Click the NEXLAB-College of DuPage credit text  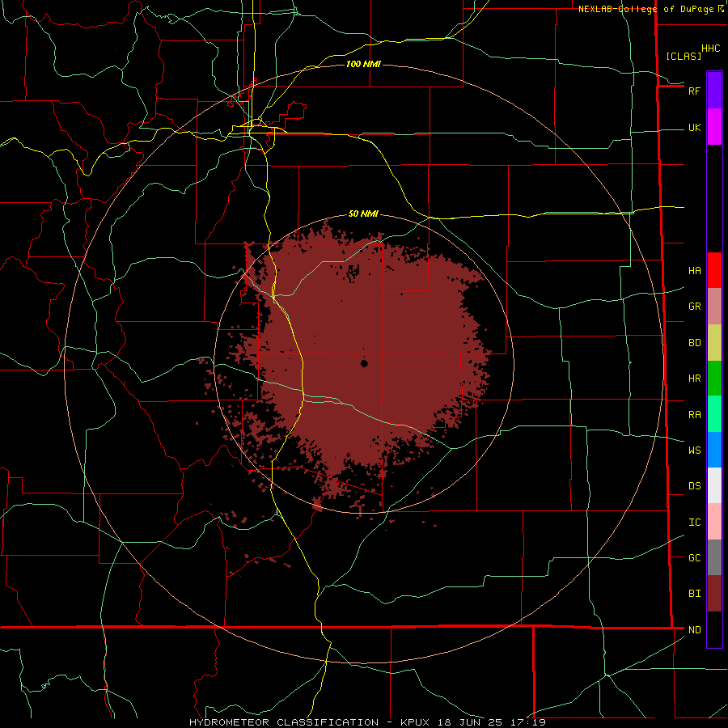645,9
